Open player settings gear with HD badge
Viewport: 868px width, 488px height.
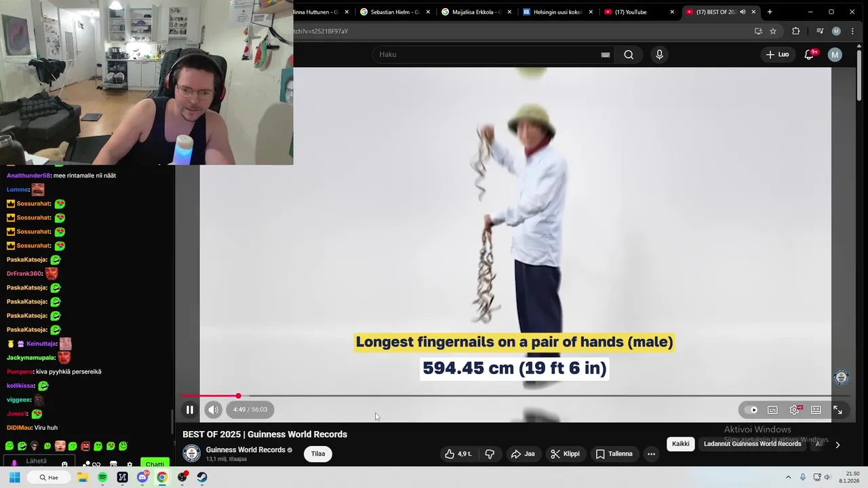pos(794,409)
